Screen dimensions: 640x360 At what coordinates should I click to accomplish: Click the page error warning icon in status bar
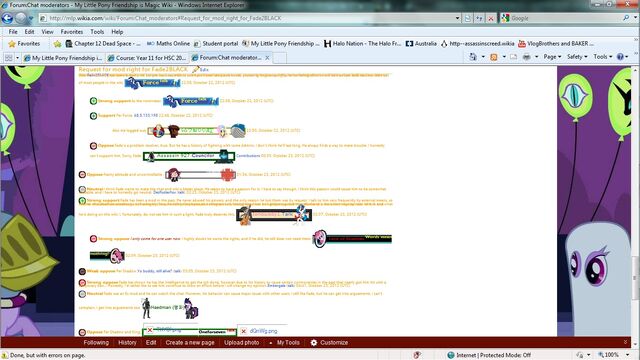coord(5,355)
